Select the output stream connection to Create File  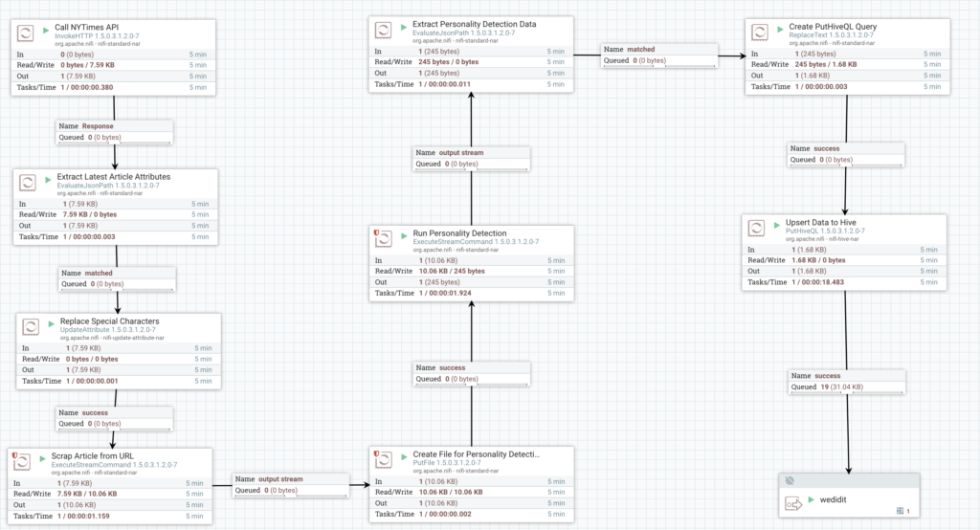point(291,485)
